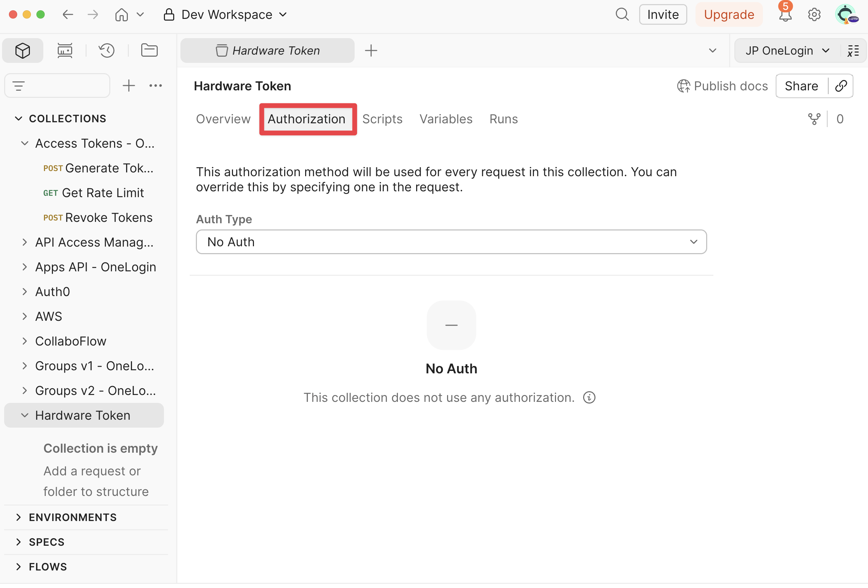
Task: Go back with the left arrow
Action: [x=68, y=14]
